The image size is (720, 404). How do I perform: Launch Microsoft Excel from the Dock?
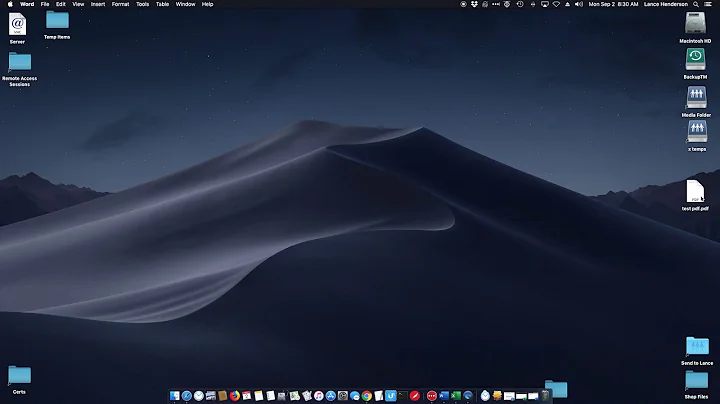click(456, 396)
